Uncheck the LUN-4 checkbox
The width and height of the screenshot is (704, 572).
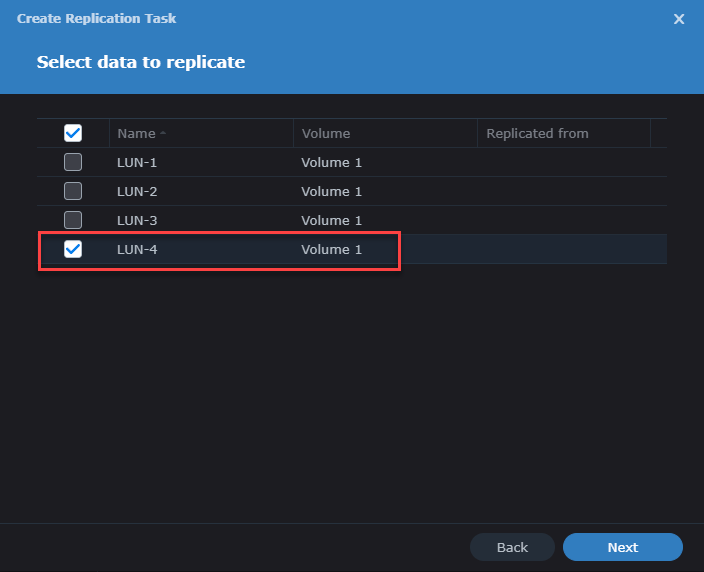click(73, 249)
